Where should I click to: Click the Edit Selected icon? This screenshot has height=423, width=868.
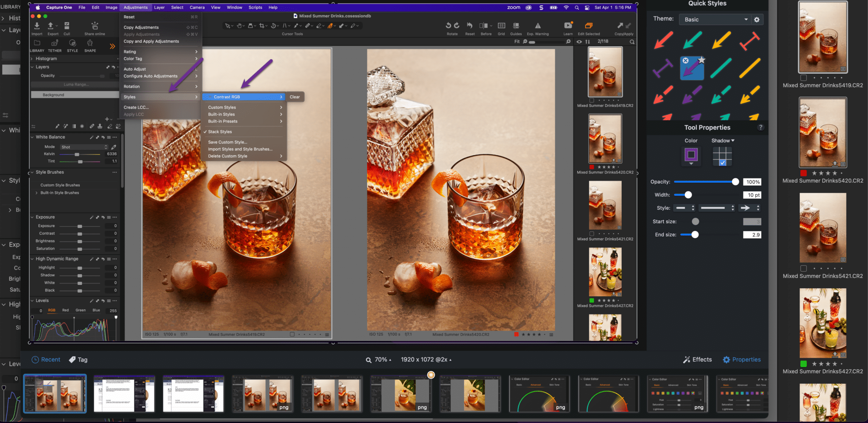(x=588, y=26)
